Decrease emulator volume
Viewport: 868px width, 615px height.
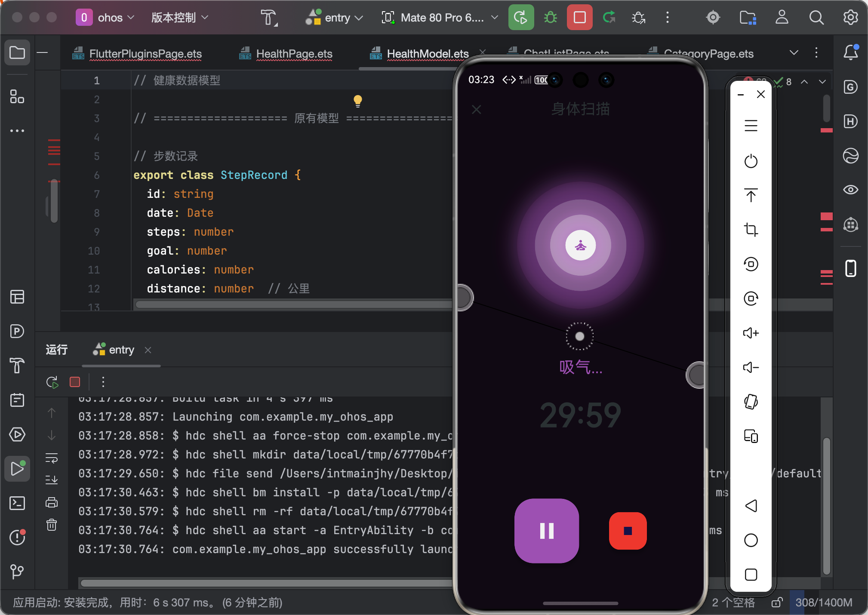click(x=751, y=367)
